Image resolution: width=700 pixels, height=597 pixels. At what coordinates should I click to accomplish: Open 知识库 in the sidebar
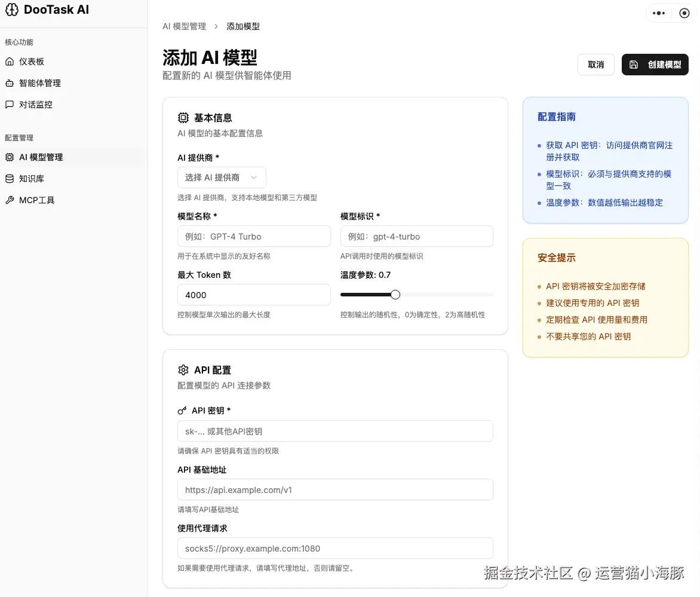72,179
